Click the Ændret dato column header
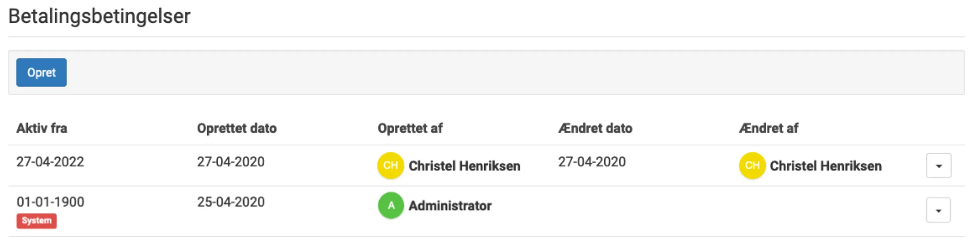980x252 pixels. click(x=595, y=128)
